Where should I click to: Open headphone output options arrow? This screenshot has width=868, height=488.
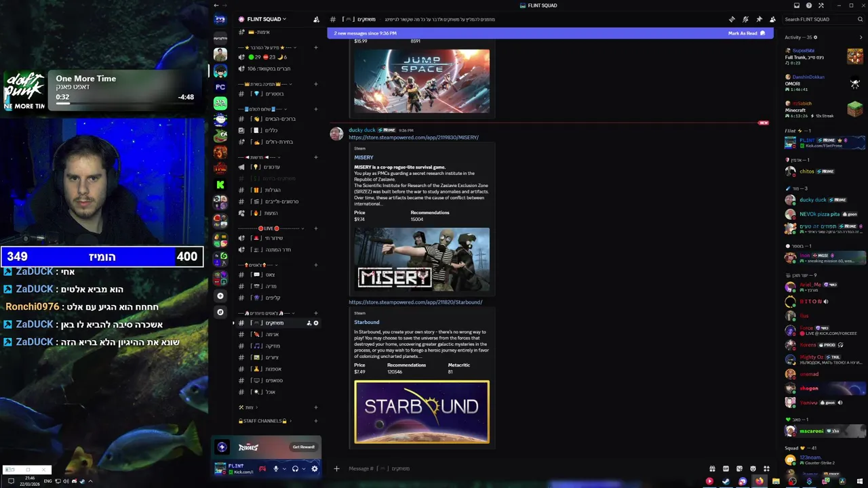tap(304, 468)
